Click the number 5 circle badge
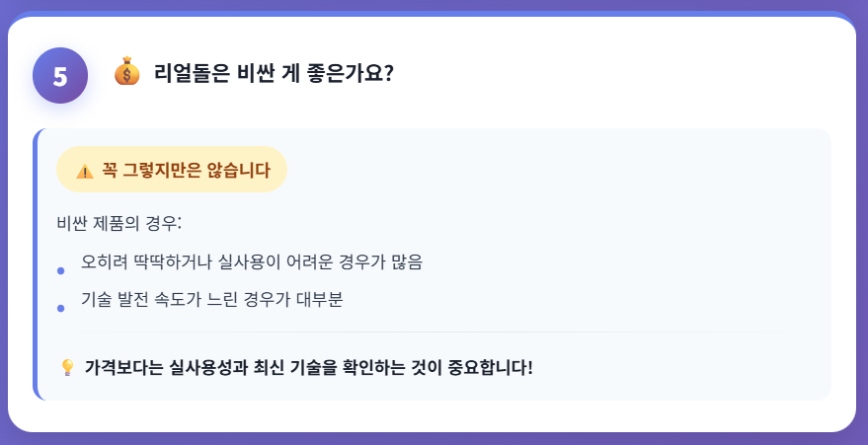The height and width of the screenshot is (445, 868). 60,76
